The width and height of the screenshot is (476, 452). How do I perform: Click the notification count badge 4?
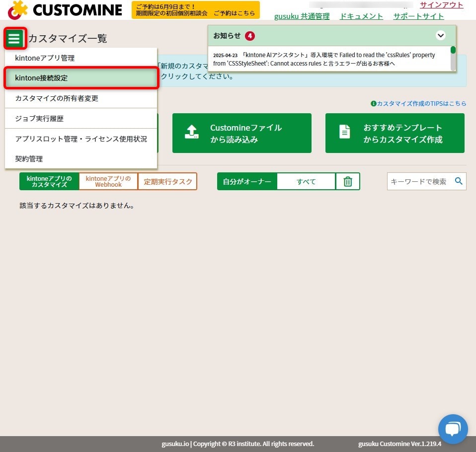point(249,36)
